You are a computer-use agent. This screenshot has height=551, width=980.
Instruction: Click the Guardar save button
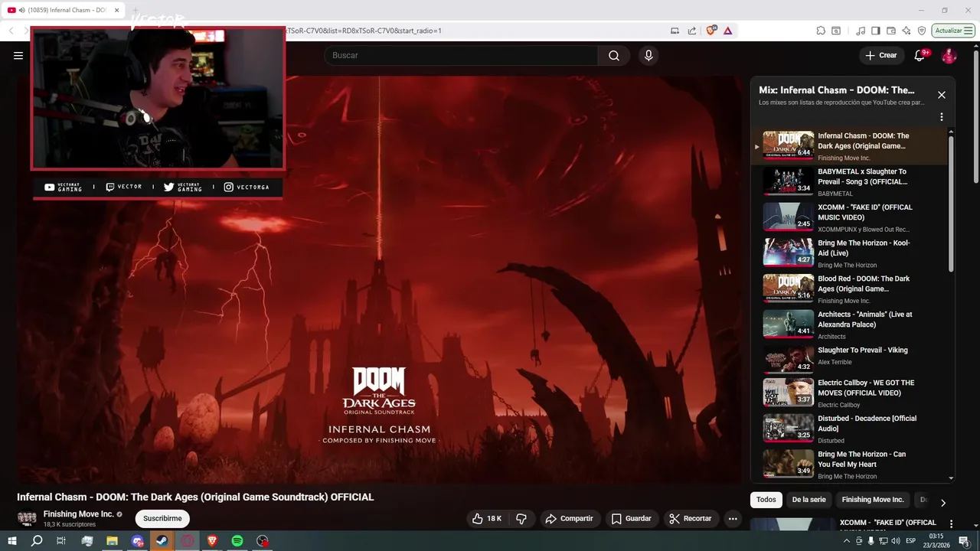[631, 518]
